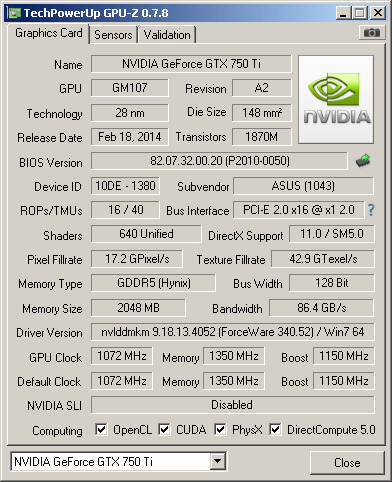The width and height of the screenshot is (392, 482).
Task: Click the BIOS save chip icon
Action: pyautogui.click(x=363, y=161)
